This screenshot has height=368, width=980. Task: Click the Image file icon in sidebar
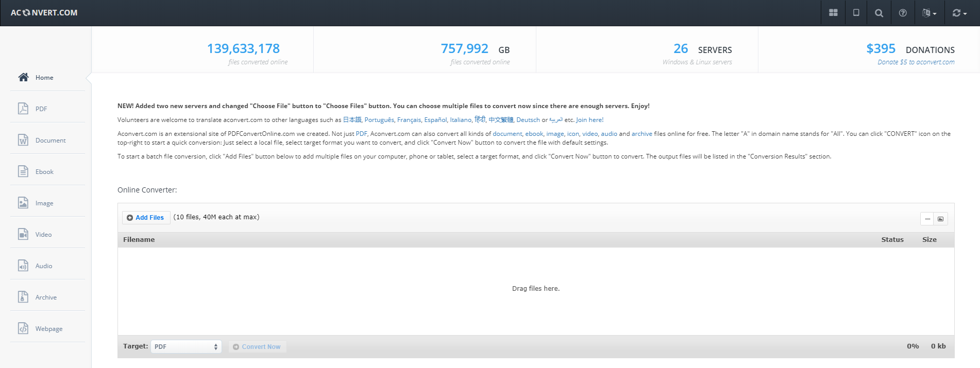pos(23,203)
